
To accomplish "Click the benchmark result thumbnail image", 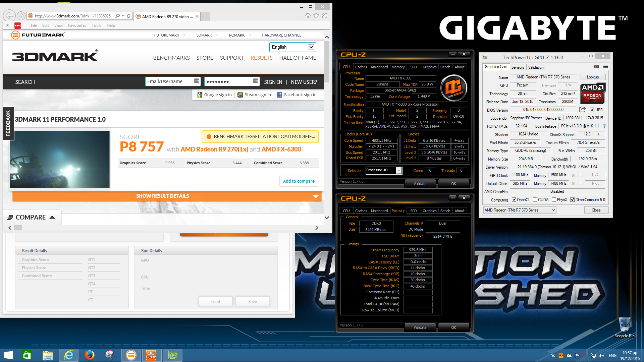I will point(60,159).
